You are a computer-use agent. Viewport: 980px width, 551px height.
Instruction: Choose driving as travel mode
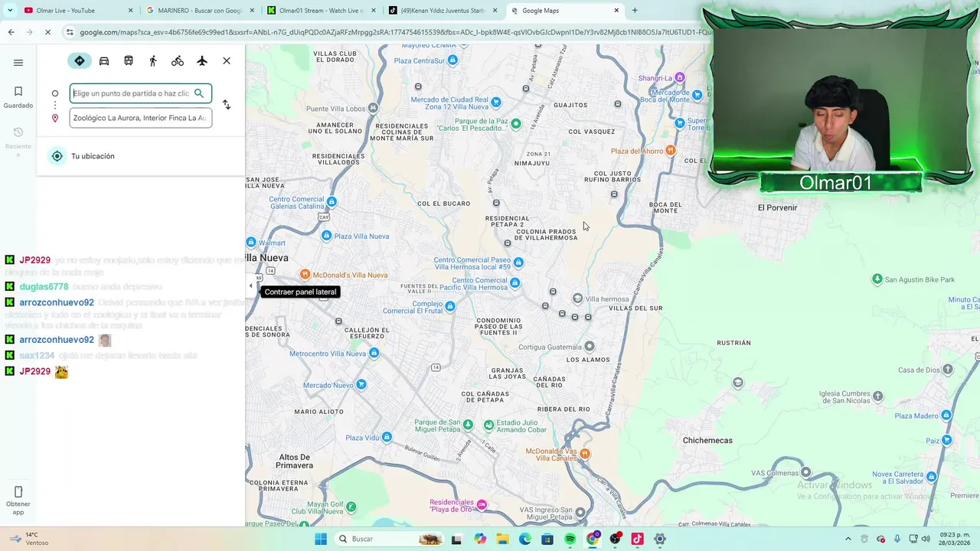(104, 61)
